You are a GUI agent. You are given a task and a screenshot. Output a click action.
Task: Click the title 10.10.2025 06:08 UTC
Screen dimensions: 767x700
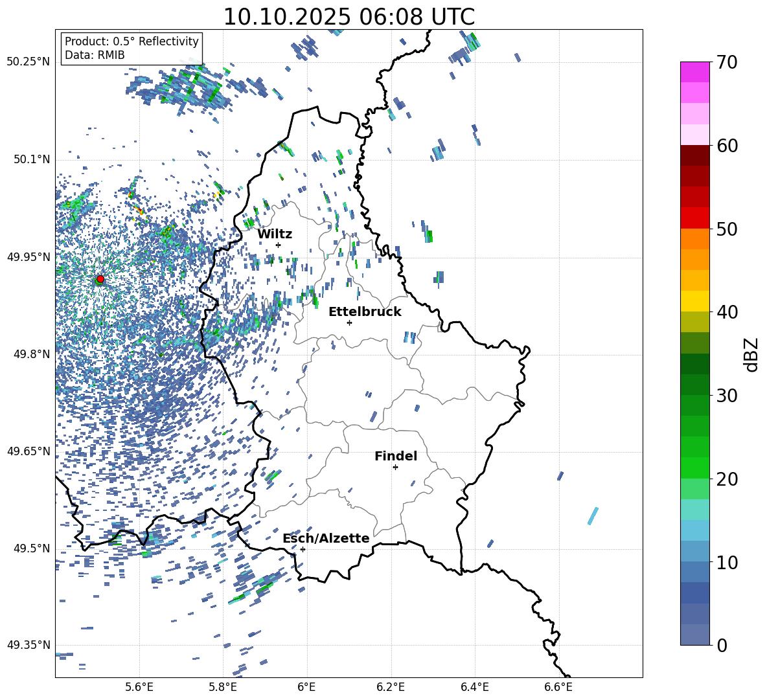point(349,17)
